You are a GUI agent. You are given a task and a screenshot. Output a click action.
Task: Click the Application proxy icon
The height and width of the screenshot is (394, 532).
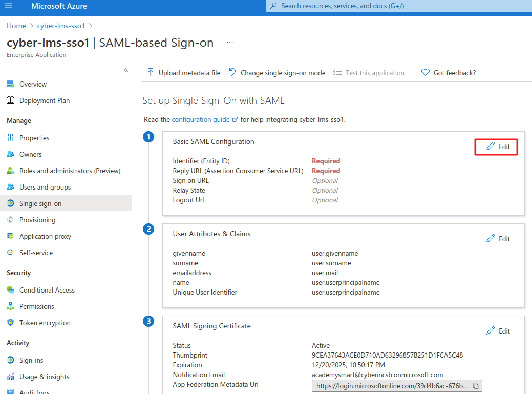[x=11, y=236]
